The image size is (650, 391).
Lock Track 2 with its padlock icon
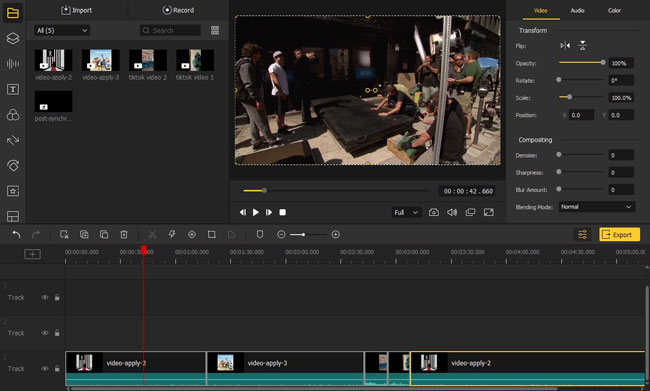57,333
